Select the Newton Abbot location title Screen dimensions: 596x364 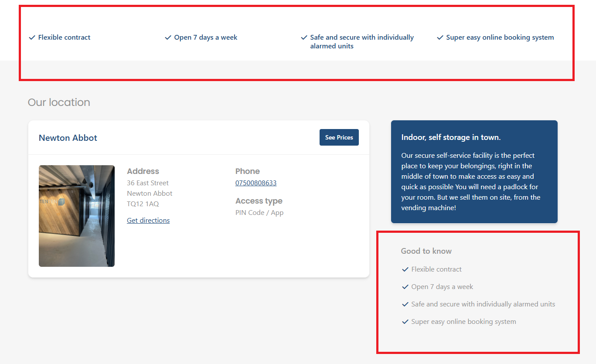(68, 138)
